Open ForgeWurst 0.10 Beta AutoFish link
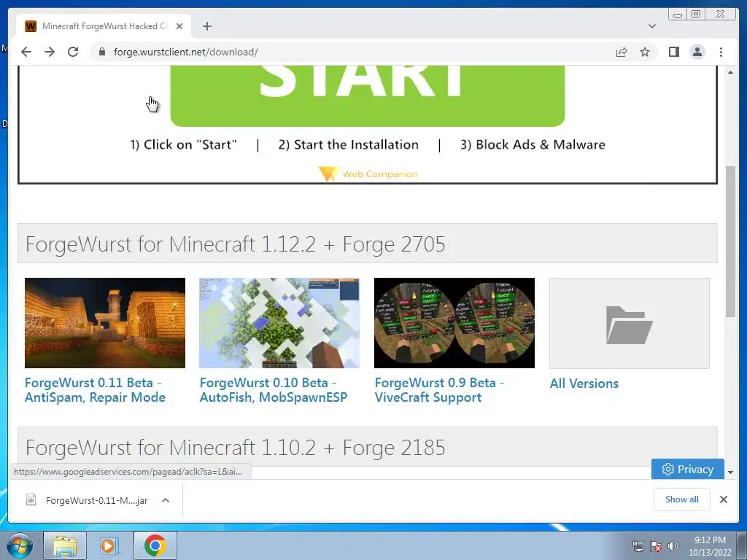This screenshot has width=747, height=560. pyautogui.click(x=274, y=390)
